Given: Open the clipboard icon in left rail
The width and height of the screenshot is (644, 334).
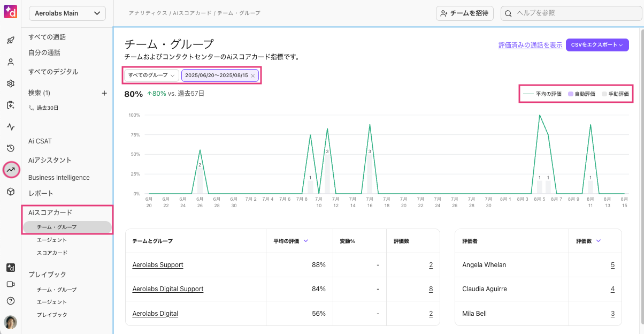Looking at the screenshot, I should pos(10,105).
